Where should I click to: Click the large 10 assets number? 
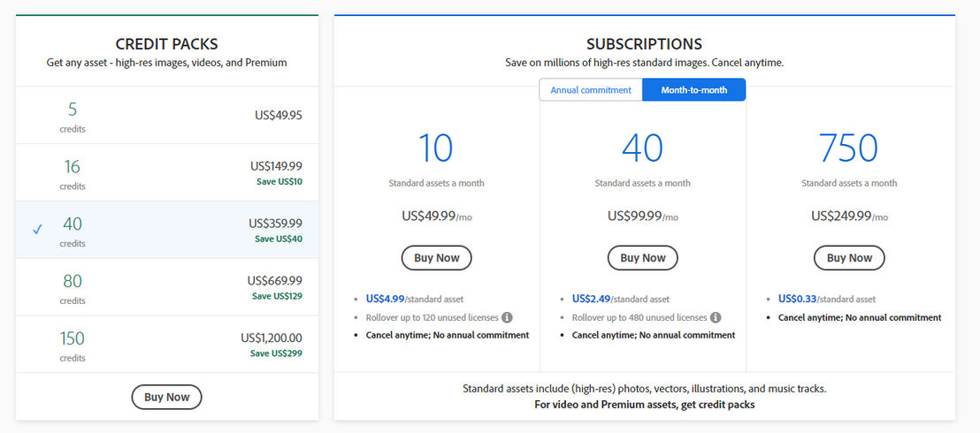tap(436, 148)
